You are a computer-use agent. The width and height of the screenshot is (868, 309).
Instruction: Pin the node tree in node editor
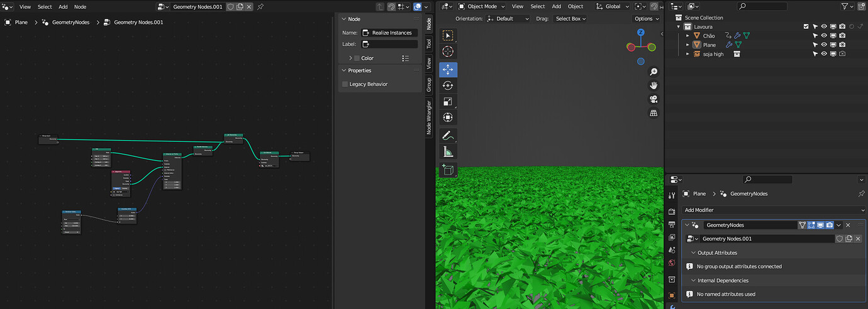point(260,6)
